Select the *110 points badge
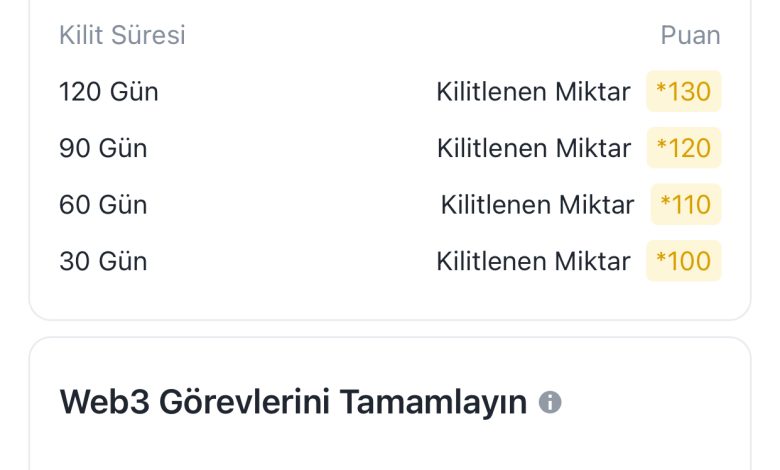The width and height of the screenshot is (780, 470). coord(685,204)
